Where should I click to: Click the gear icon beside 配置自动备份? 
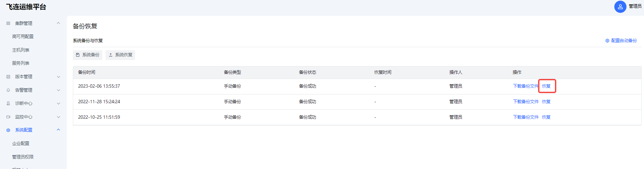[x=607, y=41]
